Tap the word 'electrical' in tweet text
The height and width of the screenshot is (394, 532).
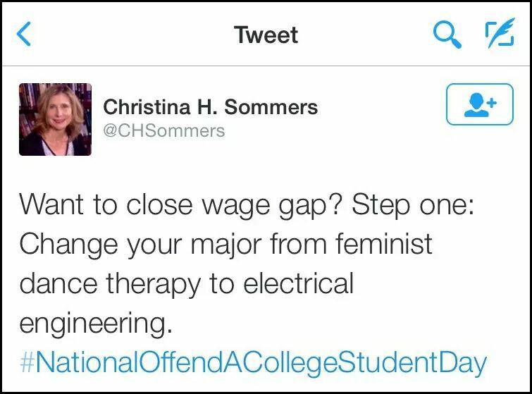[299, 283]
